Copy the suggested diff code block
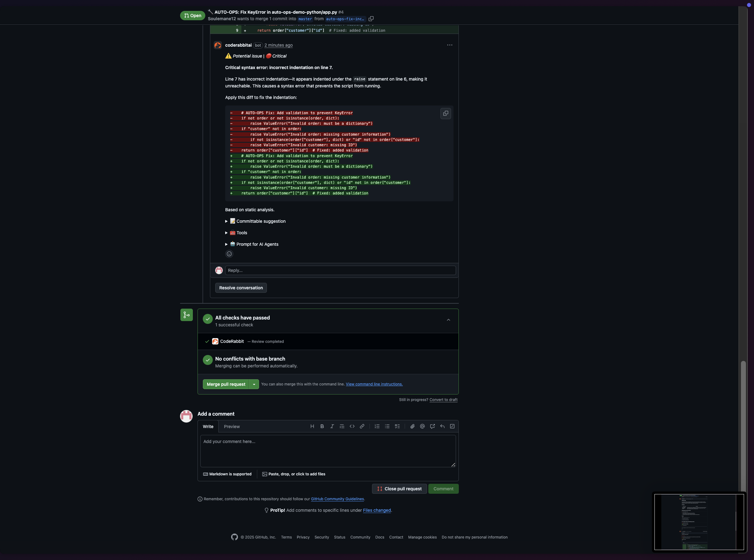The height and width of the screenshot is (560, 754). [x=446, y=114]
